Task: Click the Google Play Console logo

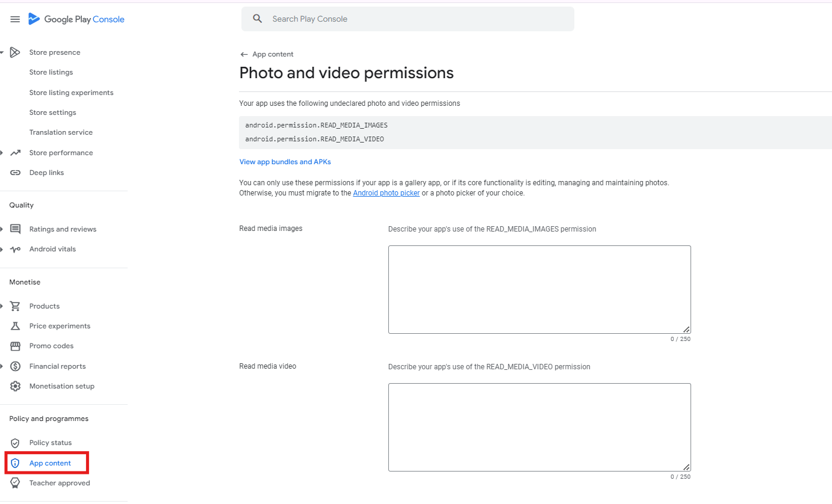Action: point(76,19)
